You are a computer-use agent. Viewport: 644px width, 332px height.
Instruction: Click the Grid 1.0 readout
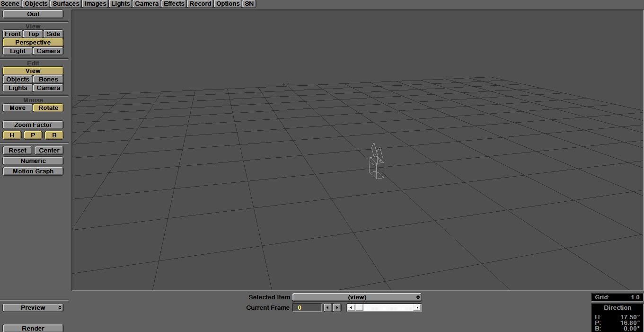pos(618,297)
